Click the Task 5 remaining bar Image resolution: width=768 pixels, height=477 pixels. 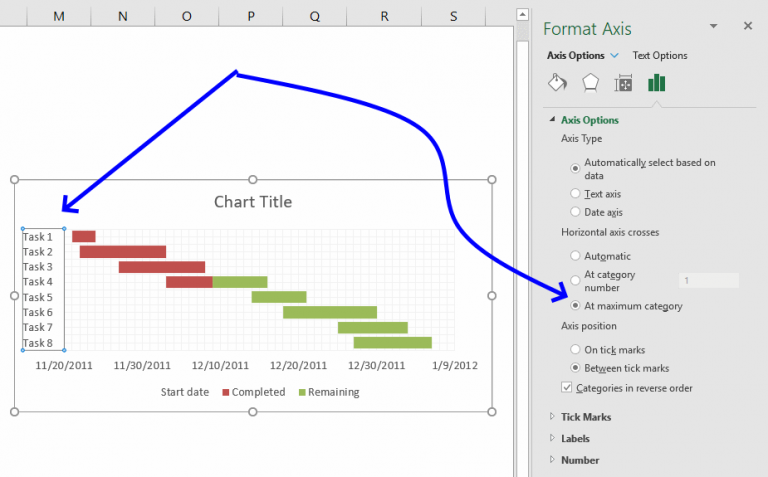point(279,297)
